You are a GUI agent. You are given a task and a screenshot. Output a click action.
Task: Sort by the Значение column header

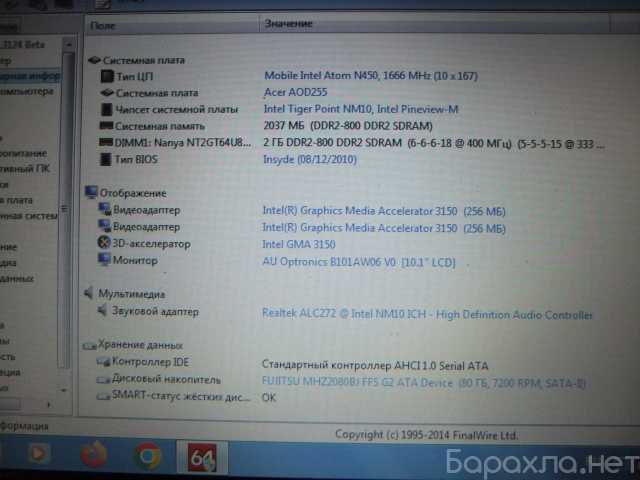click(x=435, y=24)
